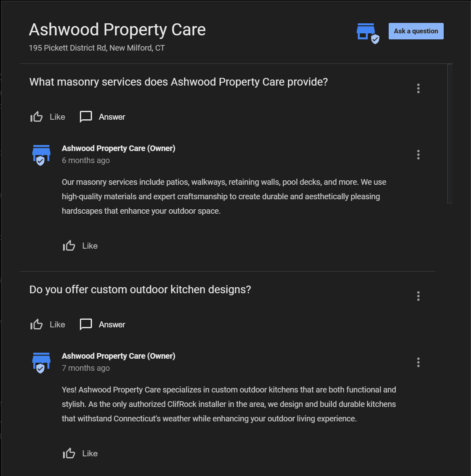
Task: Click the speech bubble icon under kitchen question
Action: [86, 325]
